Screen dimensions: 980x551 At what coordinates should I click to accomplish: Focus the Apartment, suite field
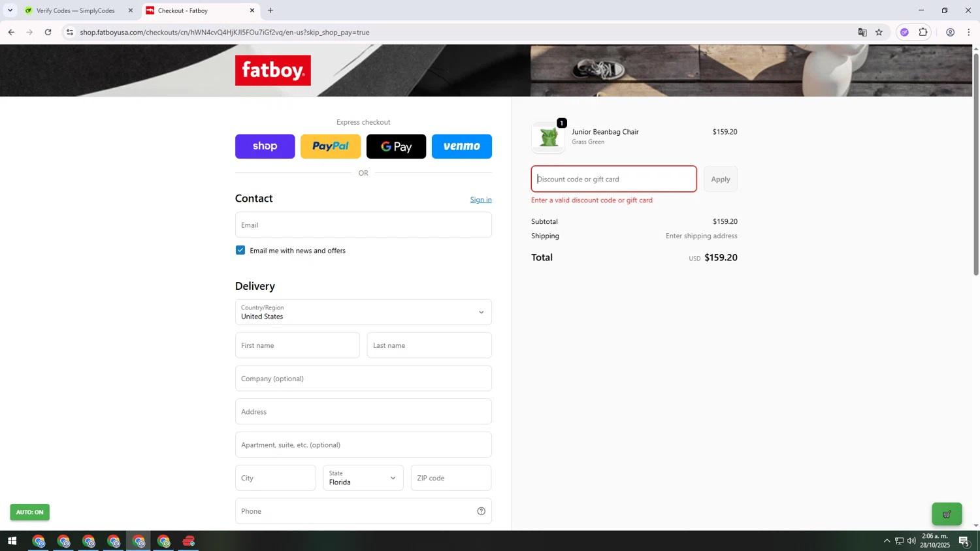click(363, 445)
